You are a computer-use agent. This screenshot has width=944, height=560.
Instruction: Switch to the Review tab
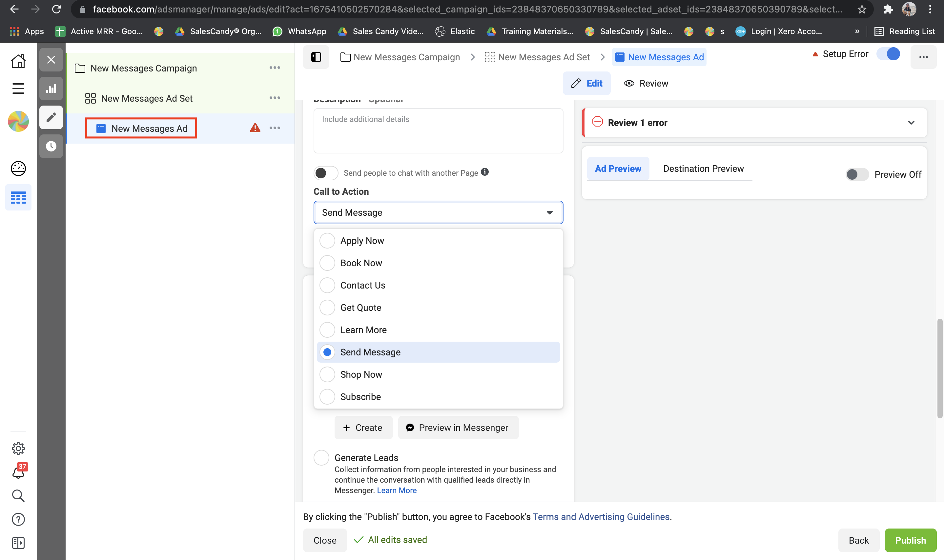click(646, 83)
